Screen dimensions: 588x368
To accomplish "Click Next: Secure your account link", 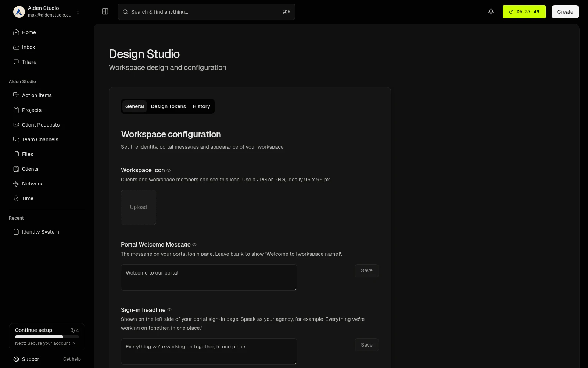I will pos(45,343).
